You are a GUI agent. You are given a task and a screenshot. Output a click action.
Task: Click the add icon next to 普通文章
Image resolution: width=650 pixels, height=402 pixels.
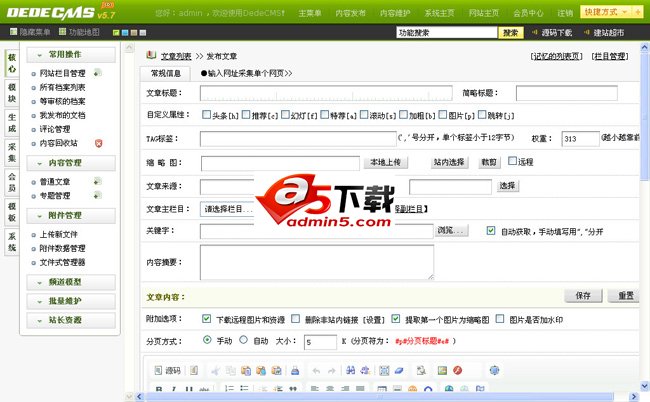(x=97, y=182)
